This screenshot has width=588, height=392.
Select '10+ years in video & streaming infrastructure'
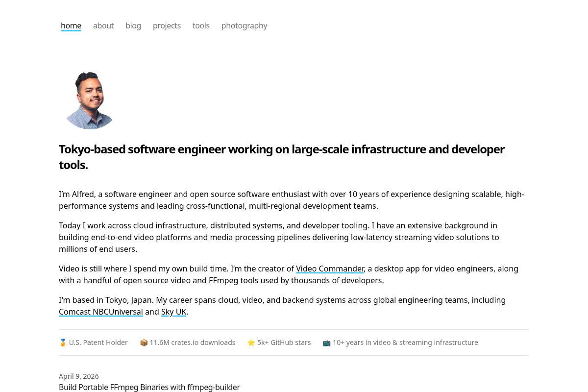tap(405, 343)
